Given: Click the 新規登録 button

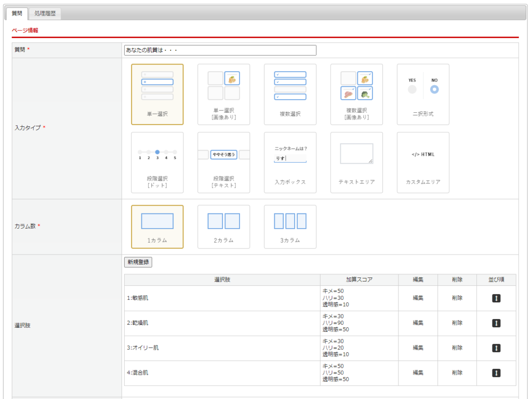Looking at the screenshot, I should [x=138, y=262].
